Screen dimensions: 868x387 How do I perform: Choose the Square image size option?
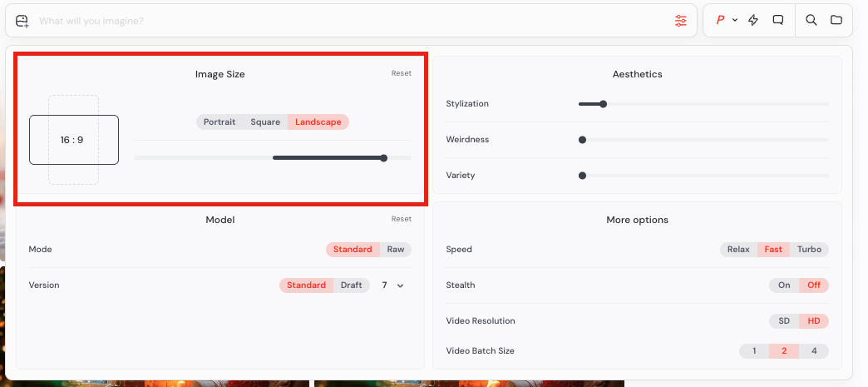[x=265, y=122]
